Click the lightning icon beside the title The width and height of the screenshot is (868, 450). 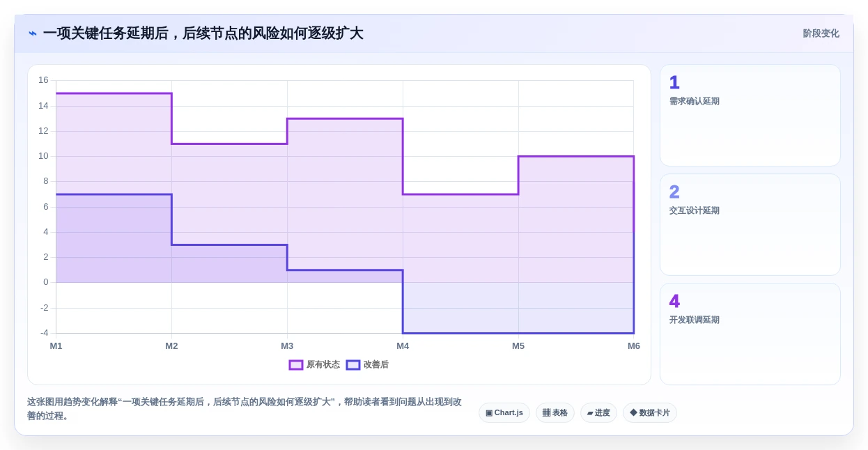tap(33, 33)
